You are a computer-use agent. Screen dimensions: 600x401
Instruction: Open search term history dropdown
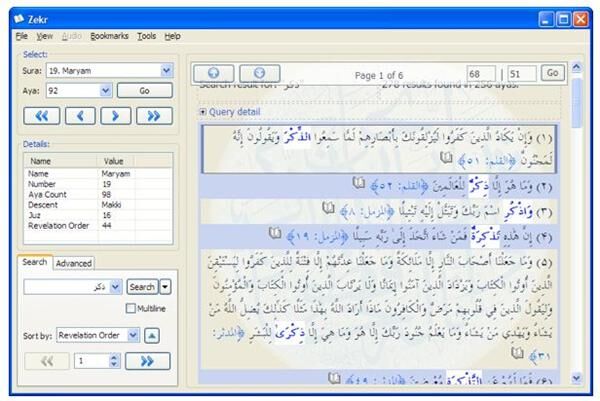[x=116, y=287]
